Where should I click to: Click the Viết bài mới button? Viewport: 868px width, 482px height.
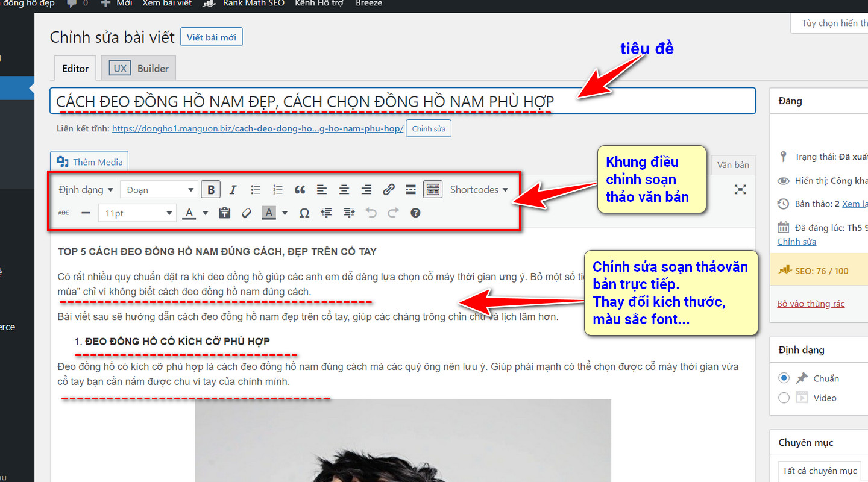212,37
